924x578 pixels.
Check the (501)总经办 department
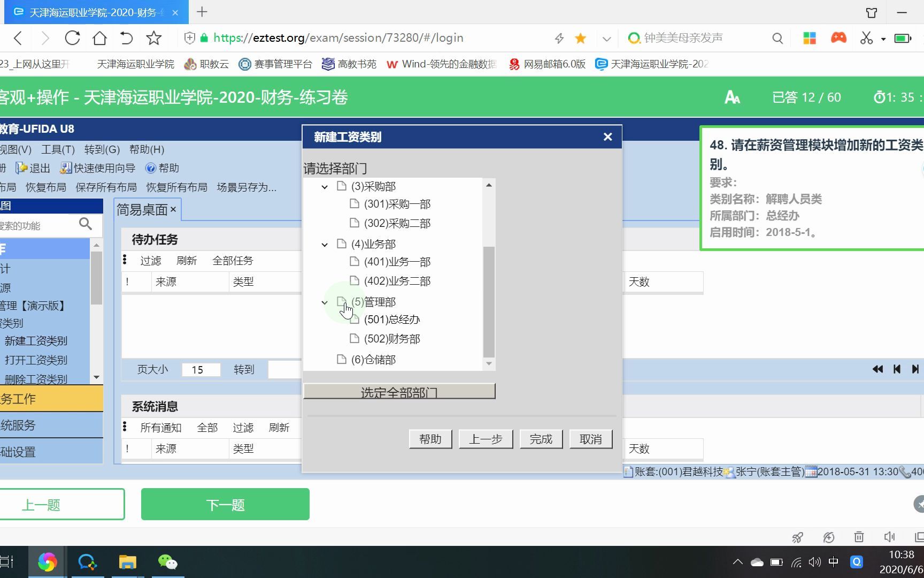coord(354,320)
